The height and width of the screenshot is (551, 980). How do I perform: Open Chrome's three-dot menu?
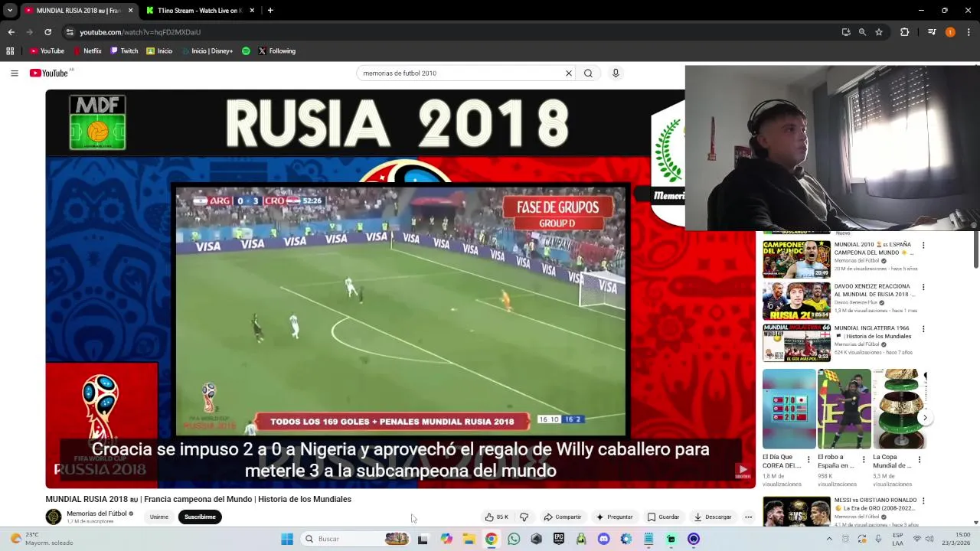(969, 32)
